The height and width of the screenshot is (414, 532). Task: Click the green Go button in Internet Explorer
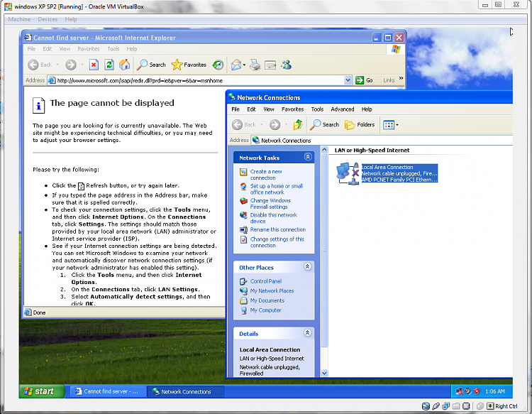[x=365, y=80]
